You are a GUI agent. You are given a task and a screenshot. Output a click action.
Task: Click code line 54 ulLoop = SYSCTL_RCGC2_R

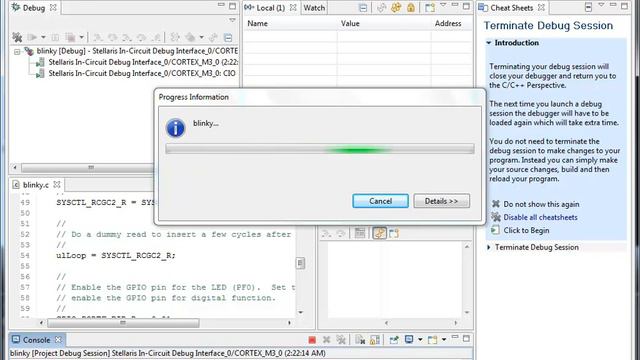pos(116,256)
